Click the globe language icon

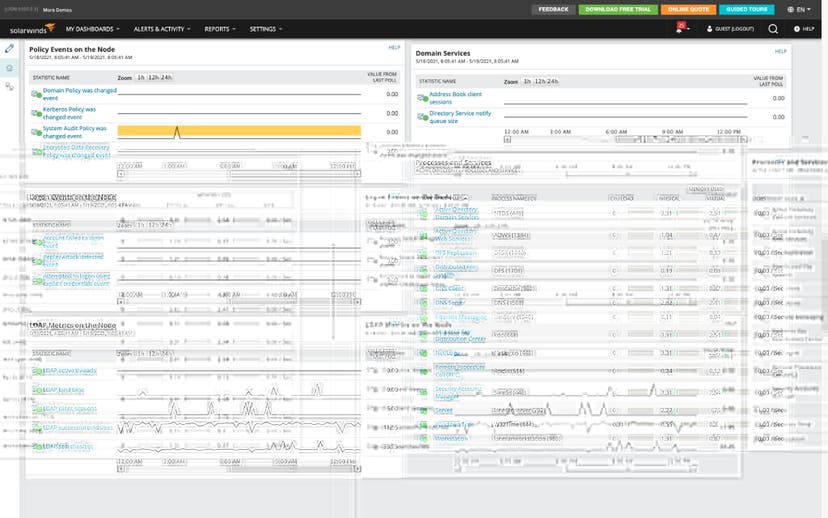tap(791, 10)
